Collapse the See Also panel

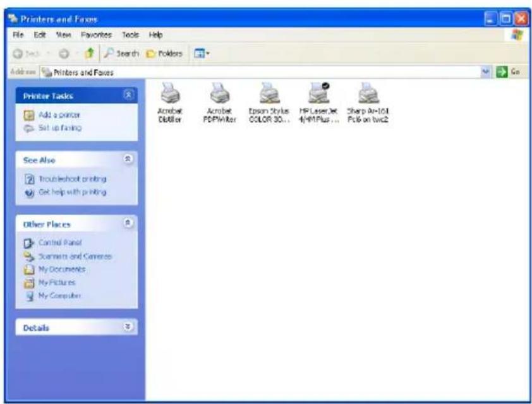coord(128,158)
